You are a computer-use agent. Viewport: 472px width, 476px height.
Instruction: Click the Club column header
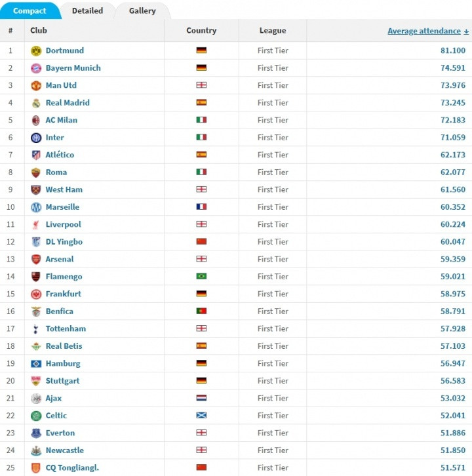tap(39, 30)
